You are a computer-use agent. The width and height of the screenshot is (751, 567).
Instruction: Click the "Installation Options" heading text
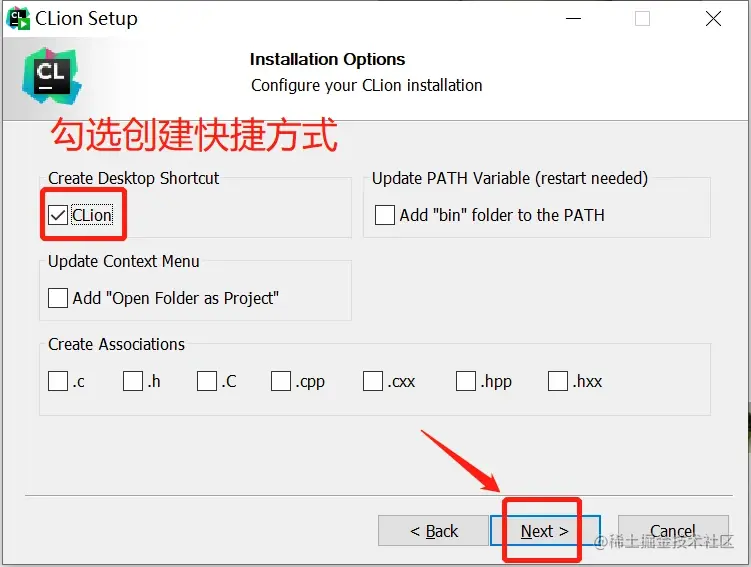(x=328, y=59)
